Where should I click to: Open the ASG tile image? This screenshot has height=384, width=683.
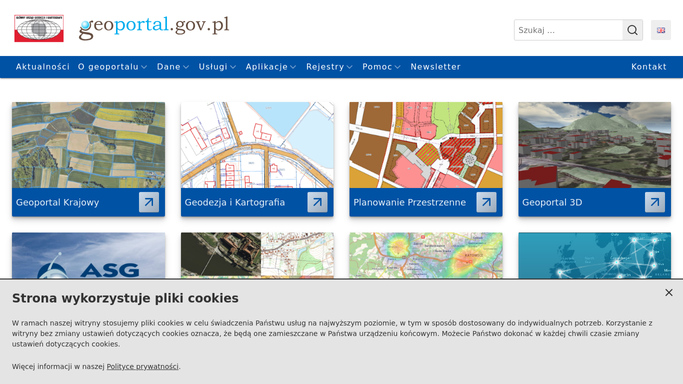[88, 256]
